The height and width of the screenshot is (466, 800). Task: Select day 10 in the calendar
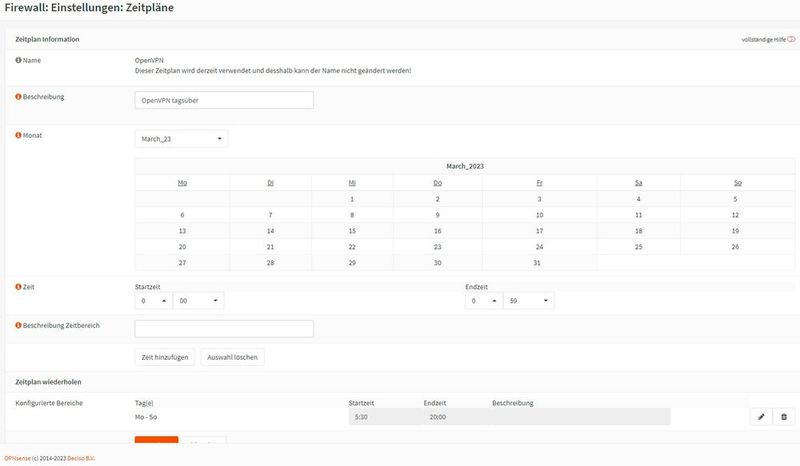pos(539,215)
